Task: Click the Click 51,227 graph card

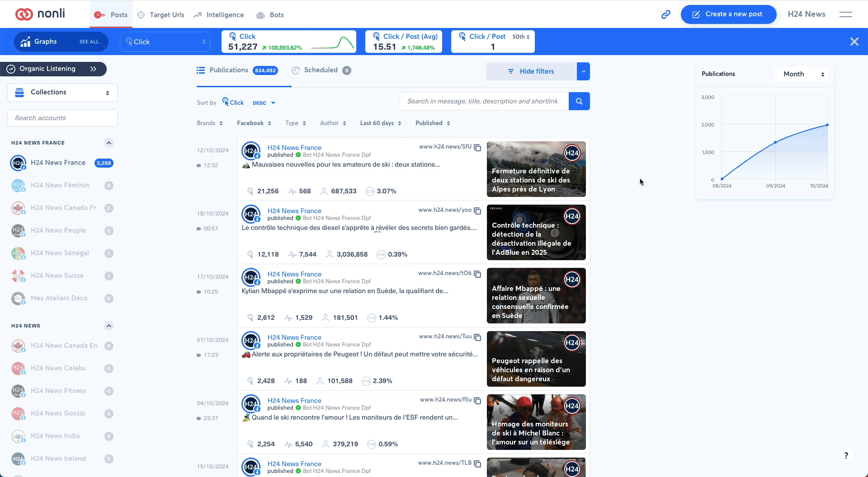Action: [289, 42]
